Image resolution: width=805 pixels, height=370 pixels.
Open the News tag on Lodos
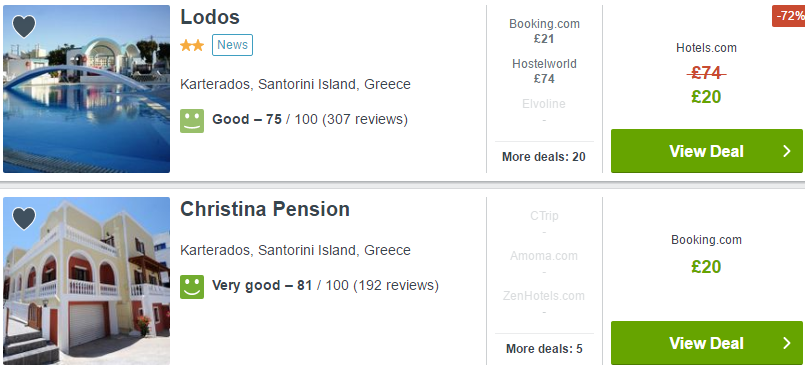click(x=233, y=45)
